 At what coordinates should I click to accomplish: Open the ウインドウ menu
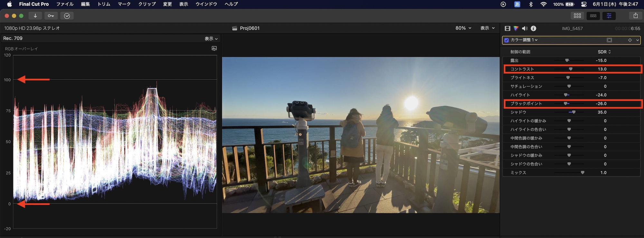(206, 4)
